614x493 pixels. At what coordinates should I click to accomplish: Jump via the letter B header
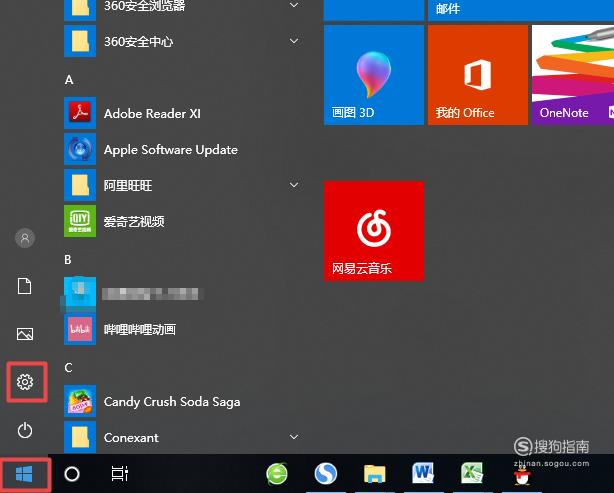68,260
